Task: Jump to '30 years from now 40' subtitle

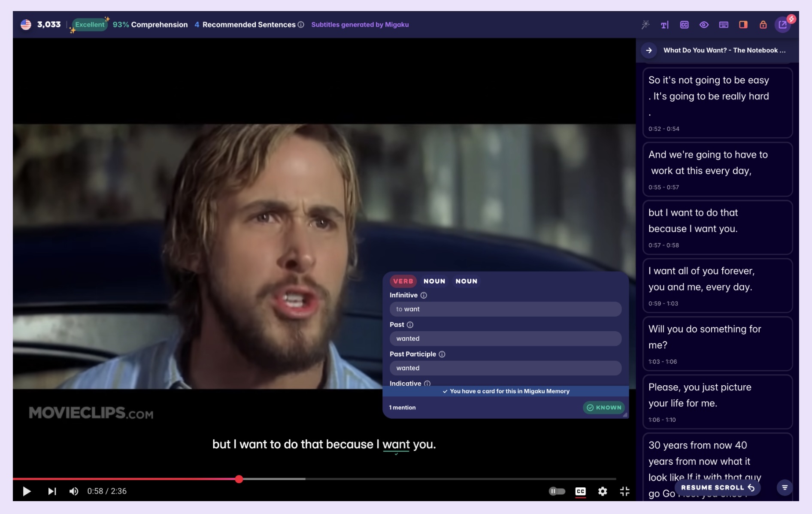Action: (x=717, y=468)
